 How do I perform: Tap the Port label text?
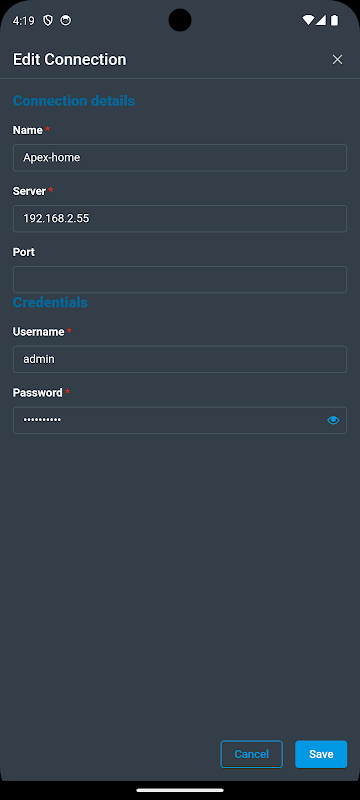23,252
